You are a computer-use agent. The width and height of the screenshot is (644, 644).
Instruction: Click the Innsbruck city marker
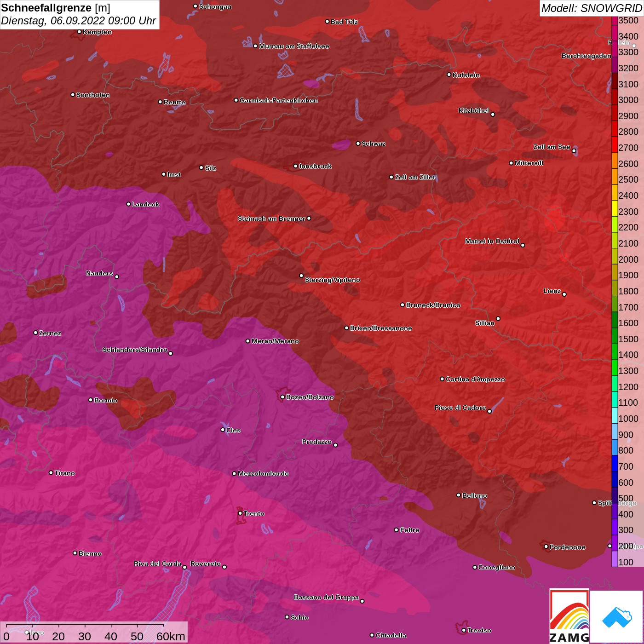click(296, 166)
